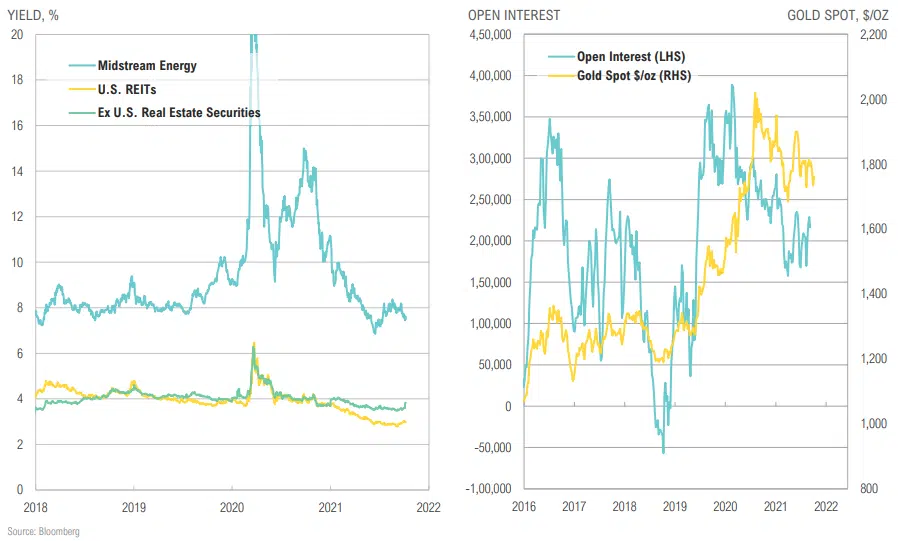Select the Ex U.S. Real Estate Securities legend entry

[x=179, y=113]
